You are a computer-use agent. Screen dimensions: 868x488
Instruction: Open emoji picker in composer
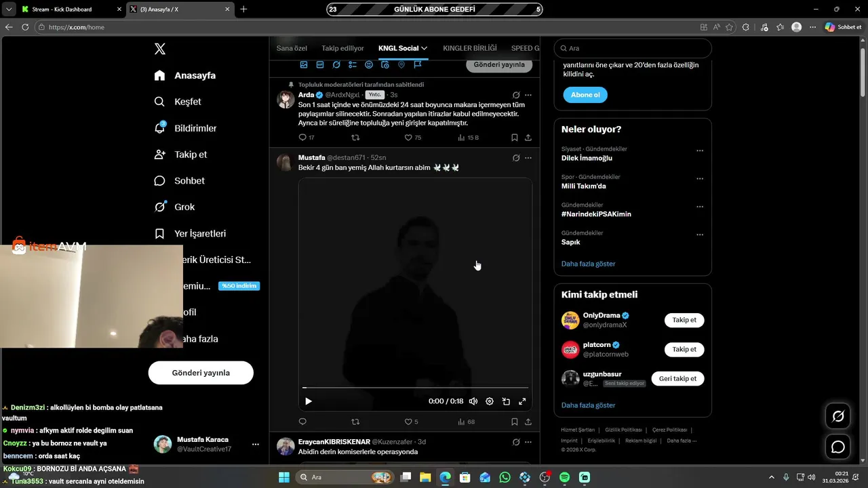[369, 64]
